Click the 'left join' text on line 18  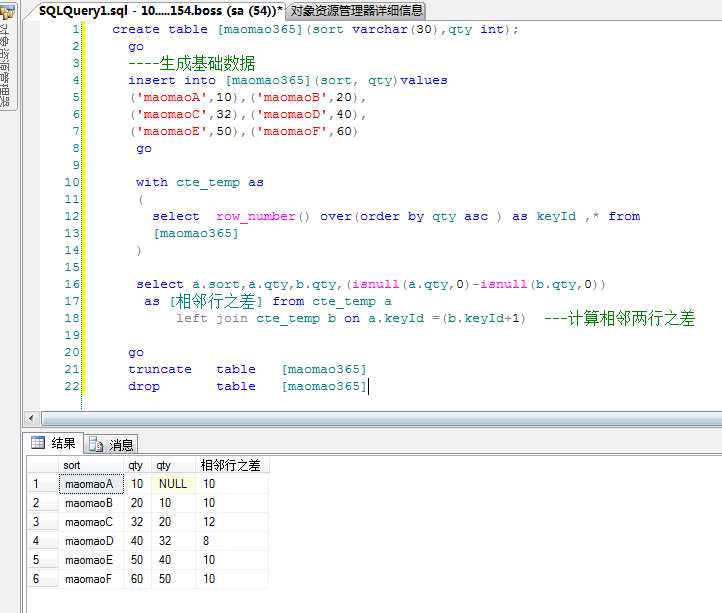212,319
